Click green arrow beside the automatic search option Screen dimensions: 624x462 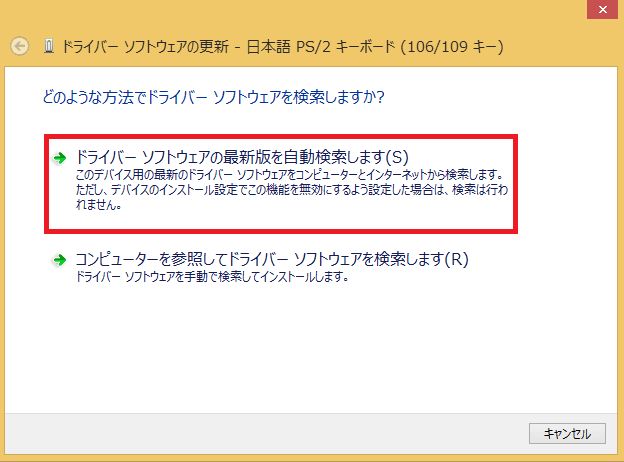coord(60,158)
